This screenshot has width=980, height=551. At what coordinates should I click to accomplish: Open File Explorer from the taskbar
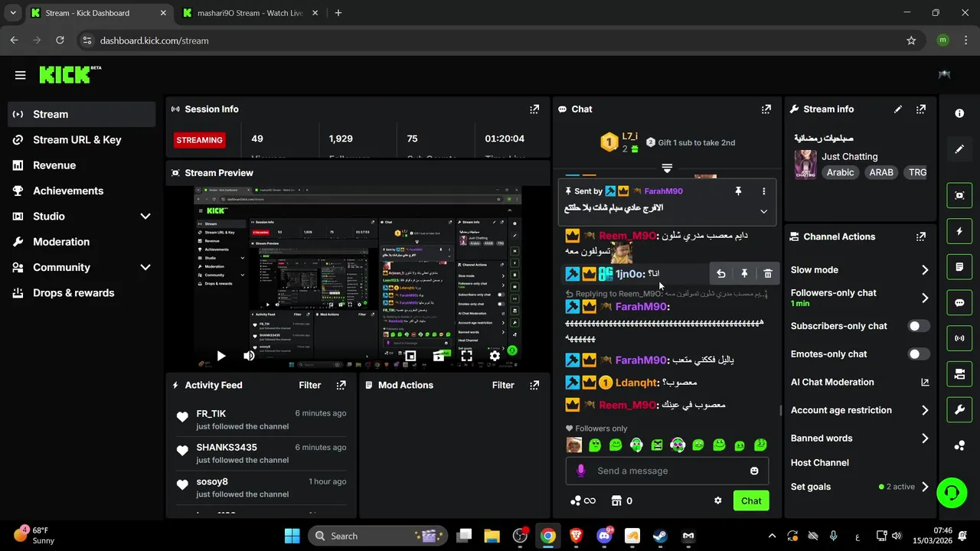[x=492, y=536]
